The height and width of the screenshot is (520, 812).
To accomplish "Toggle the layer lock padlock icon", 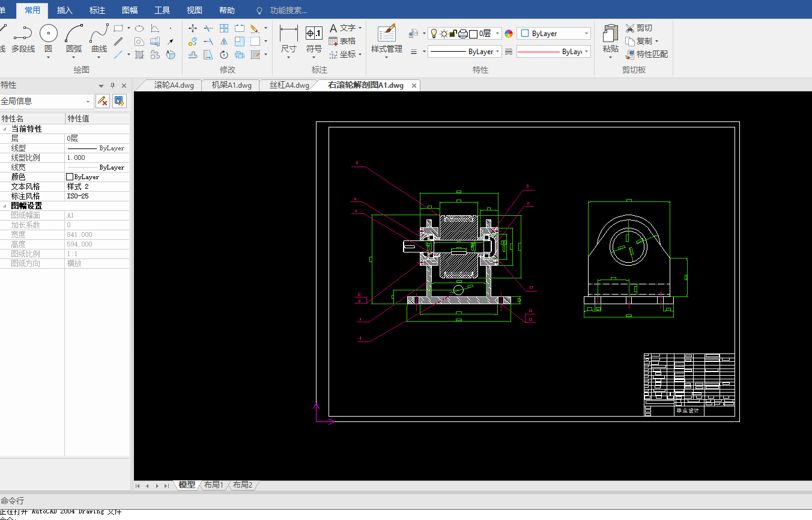I will (x=453, y=34).
